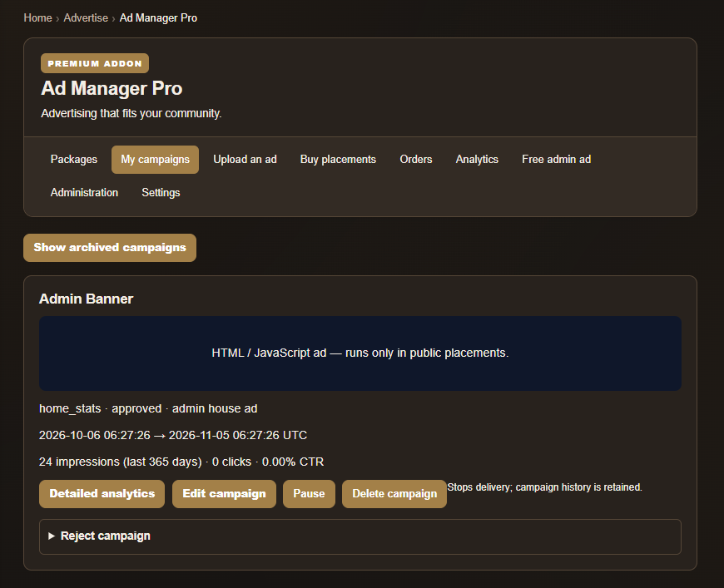This screenshot has width=724, height=588.
Task: Click the Delete campaign button
Action: (x=394, y=494)
